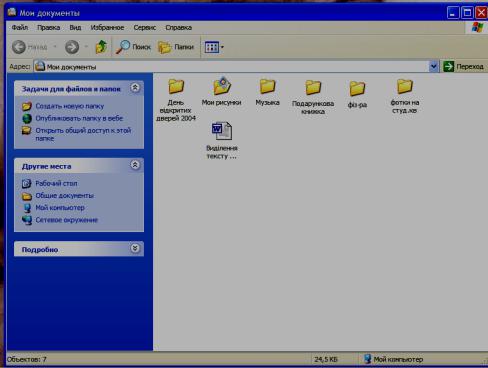Click the Сетевое окружение network icon
Image resolution: width=488 pixels, height=368 pixels.
pos(27,220)
